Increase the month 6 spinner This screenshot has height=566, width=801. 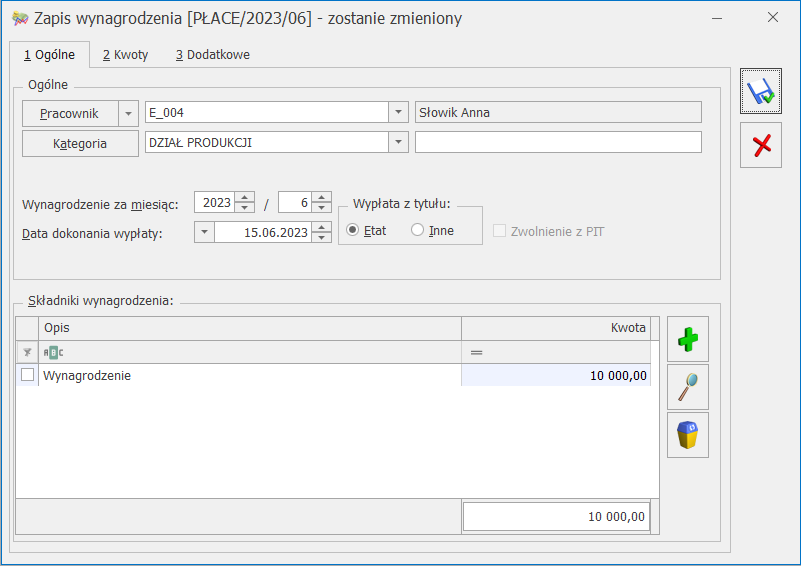point(321,197)
